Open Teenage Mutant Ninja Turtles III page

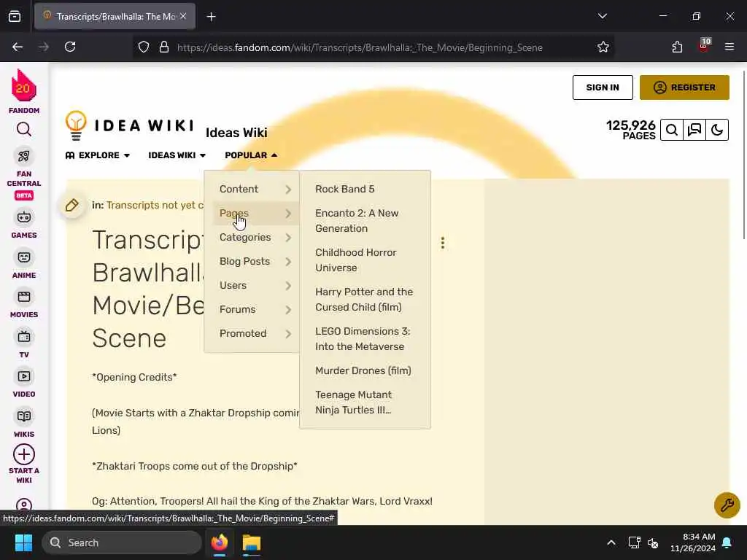[x=354, y=402]
